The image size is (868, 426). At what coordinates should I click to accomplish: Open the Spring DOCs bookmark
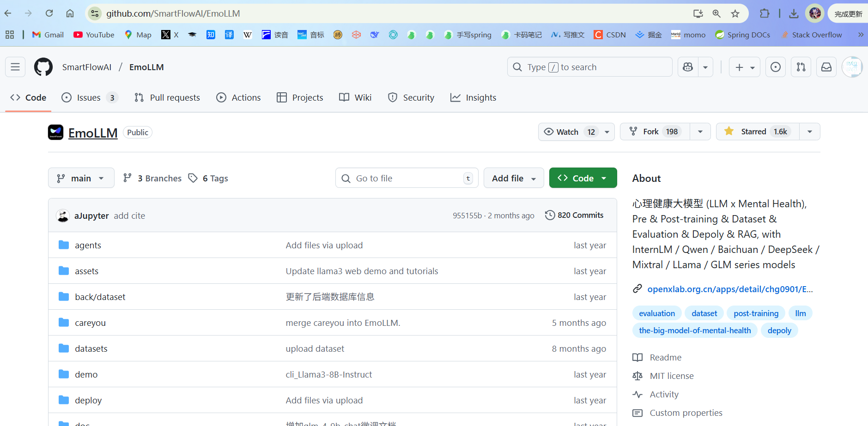click(x=742, y=35)
